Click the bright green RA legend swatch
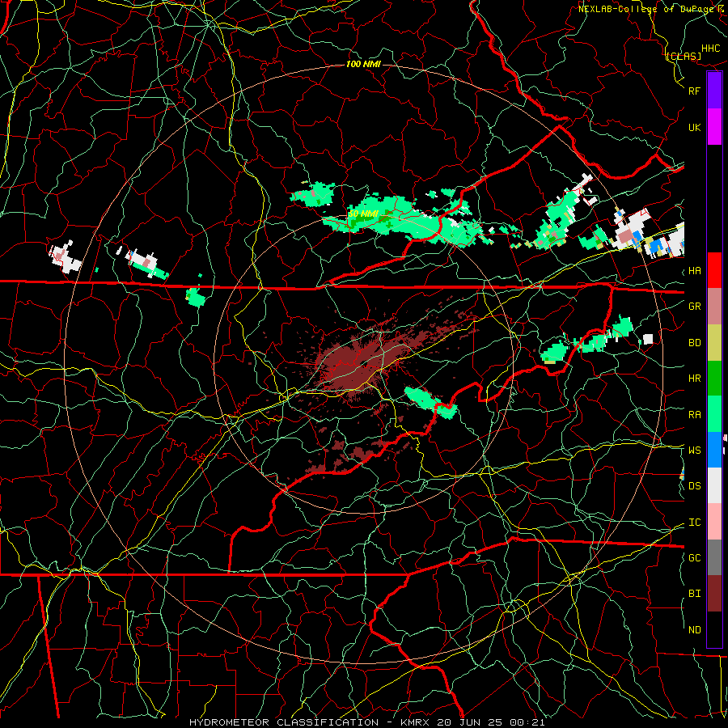This screenshot has height=728, width=728. click(x=714, y=414)
